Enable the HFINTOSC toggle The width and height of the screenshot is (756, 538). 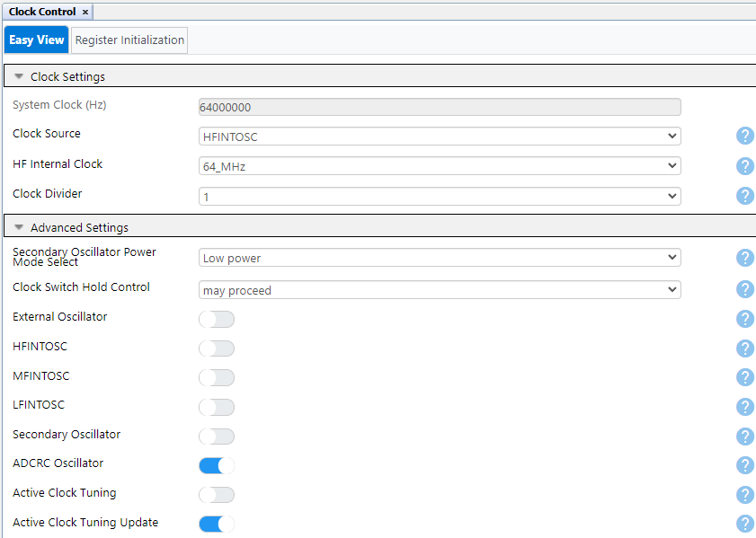pyautogui.click(x=216, y=348)
